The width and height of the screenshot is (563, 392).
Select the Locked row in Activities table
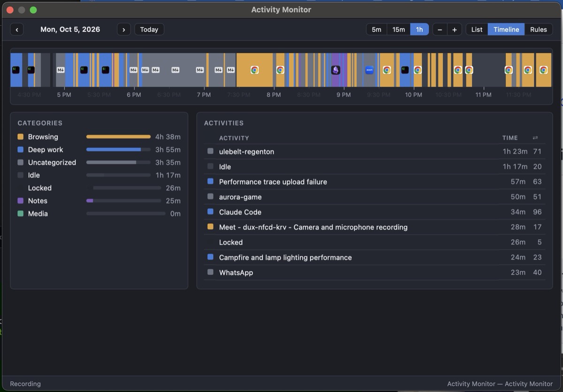(374, 242)
